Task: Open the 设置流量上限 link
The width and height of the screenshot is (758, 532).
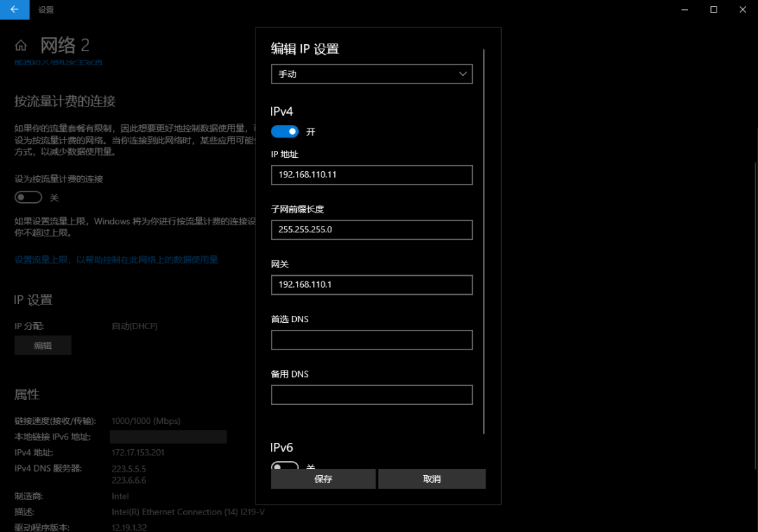Action: pos(117,260)
